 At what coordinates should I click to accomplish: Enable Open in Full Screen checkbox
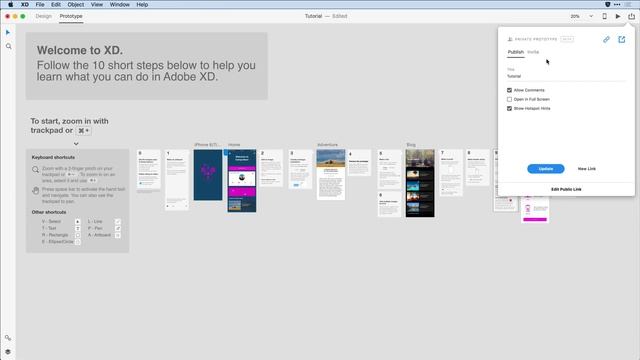click(509, 99)
